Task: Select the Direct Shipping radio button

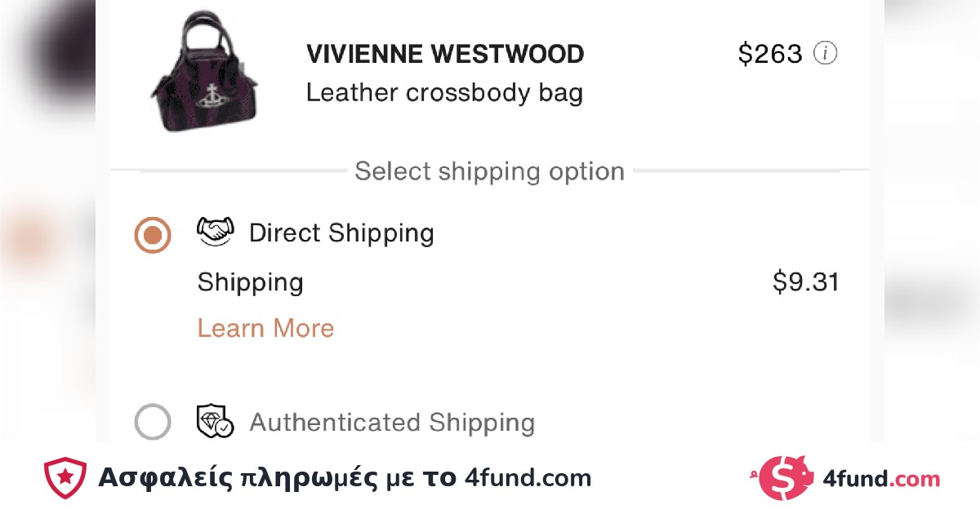Action: coord(153,236)
